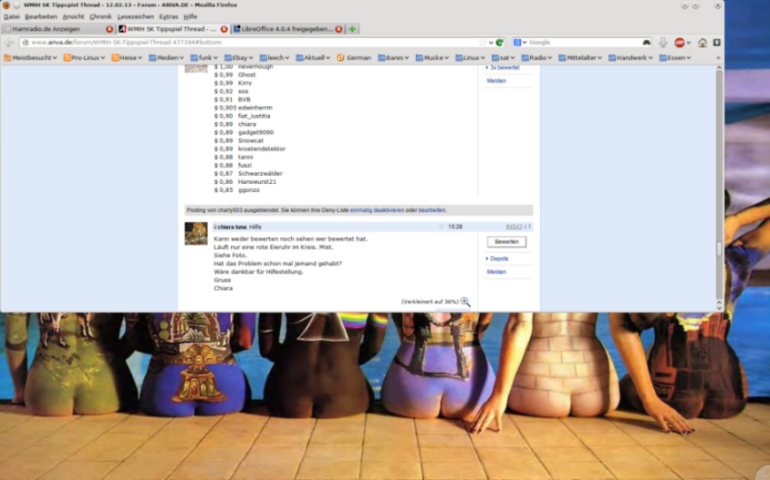The width and height of the screenshot is (770, 480).
Task: Expand the Aktuell bookmarks folder
Action: 313,58
